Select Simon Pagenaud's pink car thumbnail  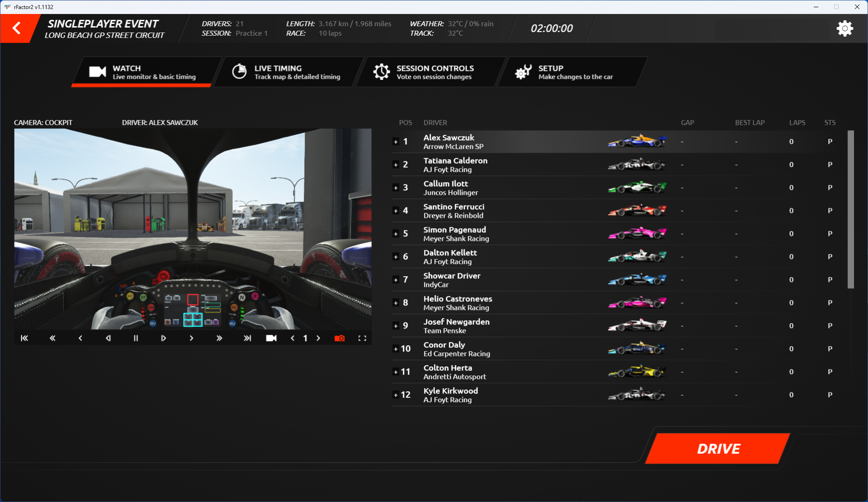click(x=637, y=233)
